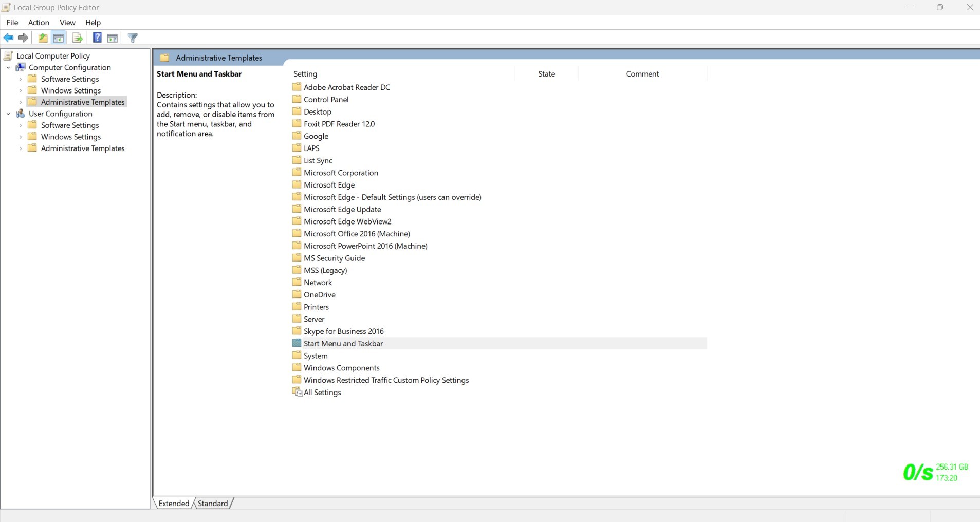Click the Forward arrow in the toolbar
The height and width of the screenshot is (522, 980).
[23, 38]
